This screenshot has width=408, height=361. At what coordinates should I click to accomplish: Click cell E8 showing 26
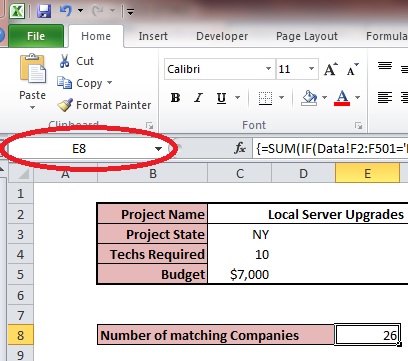[367, 334]
